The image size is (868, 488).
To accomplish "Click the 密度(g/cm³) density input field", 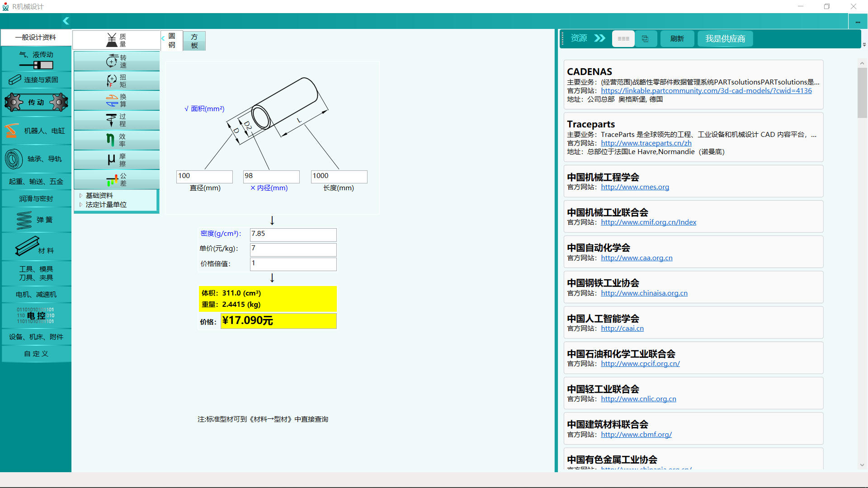I will 293,234.
